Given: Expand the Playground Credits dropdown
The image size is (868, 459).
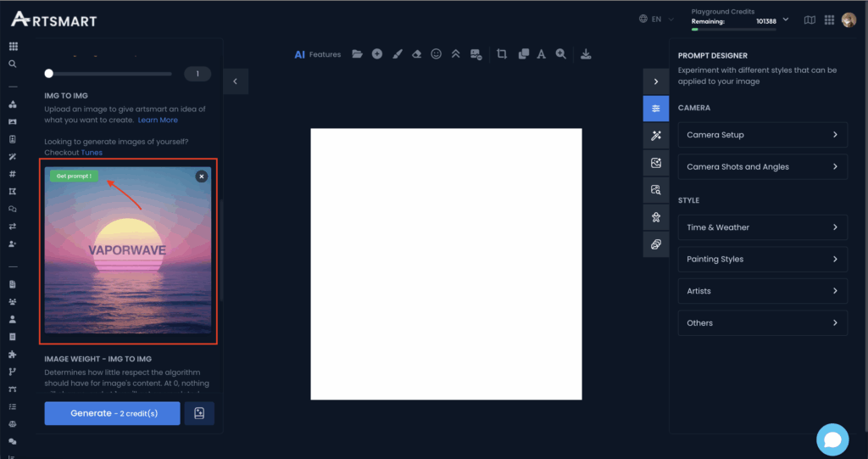Looking at the screenshot, I should point(785,19).
